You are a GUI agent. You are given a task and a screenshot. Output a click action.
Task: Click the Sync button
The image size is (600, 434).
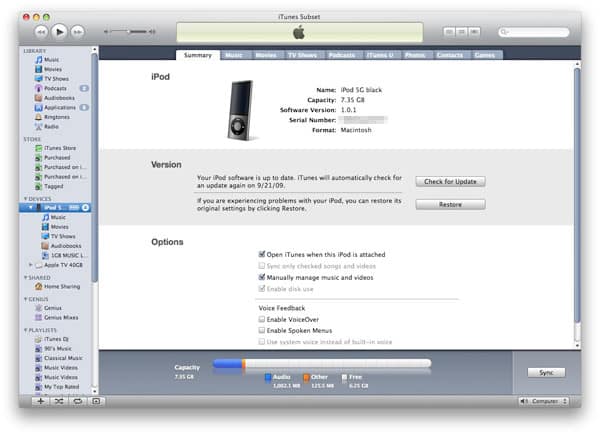[x=546, y=373]
